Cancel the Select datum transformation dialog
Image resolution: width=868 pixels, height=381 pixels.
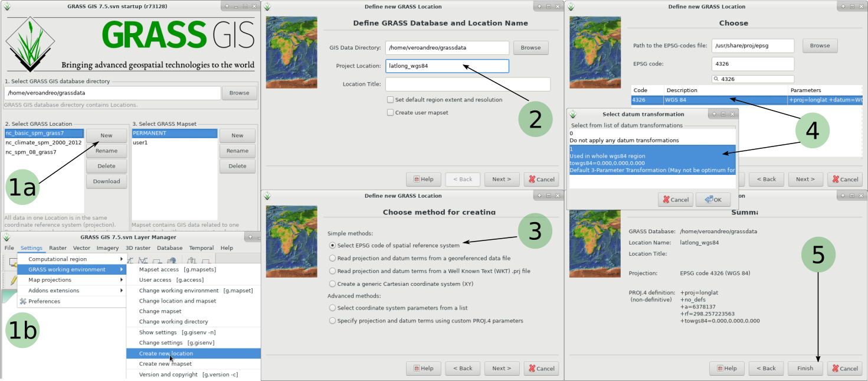[x=676, y=200]
